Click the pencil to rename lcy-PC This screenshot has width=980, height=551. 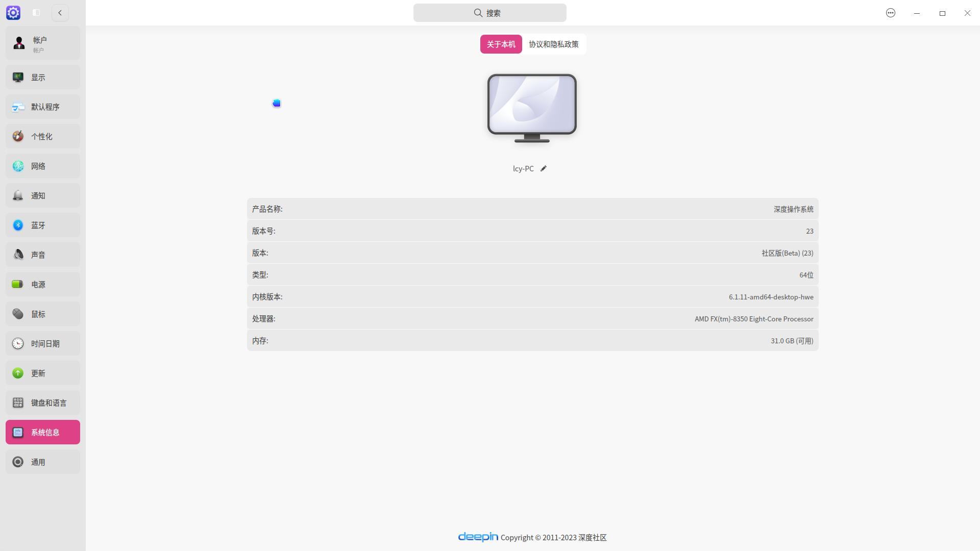pyautogui.click(x=544, y=168)
